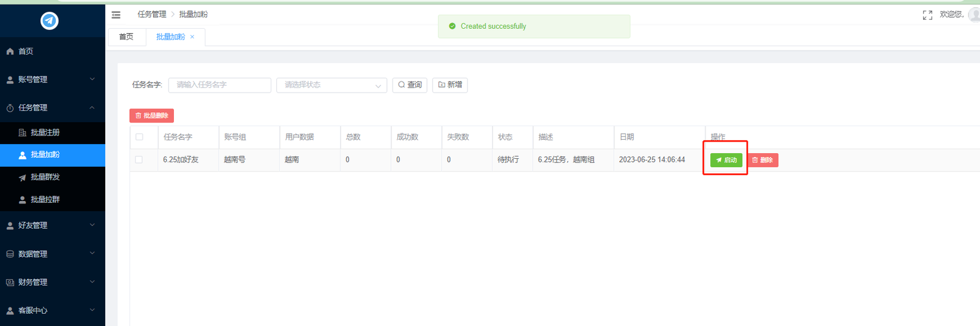Click the 任务名字 input field

(219, 85)
